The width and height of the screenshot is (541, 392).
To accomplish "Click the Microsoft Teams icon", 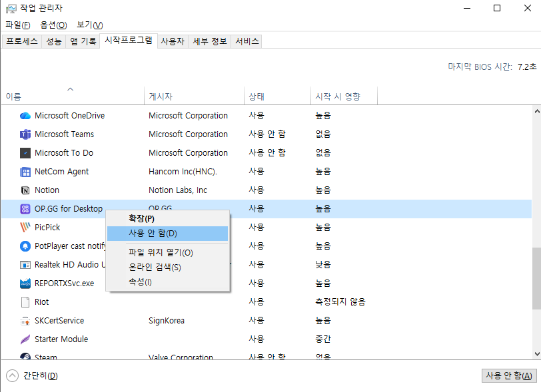I will pyautogui.click(x=25, y=134).
